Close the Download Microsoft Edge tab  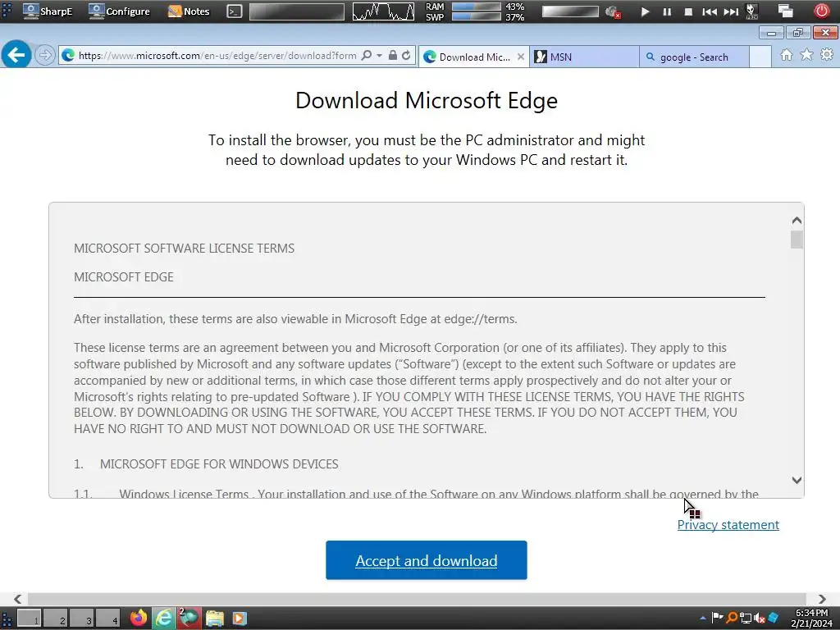(x=521, y=57)
